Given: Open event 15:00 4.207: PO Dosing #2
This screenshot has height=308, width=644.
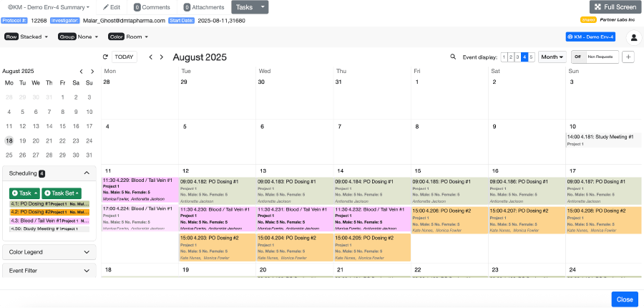Looking at the screenshot, I should click(527, 220).
